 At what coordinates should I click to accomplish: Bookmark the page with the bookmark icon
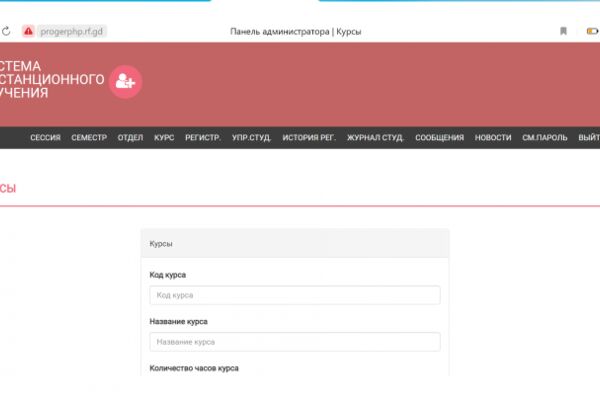coord(563,31)
